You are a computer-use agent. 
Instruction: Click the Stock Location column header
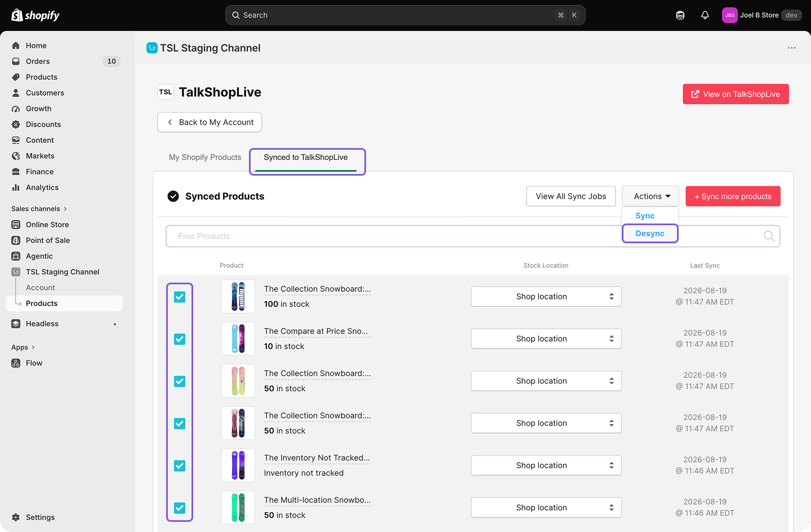[x=546, y=266]
